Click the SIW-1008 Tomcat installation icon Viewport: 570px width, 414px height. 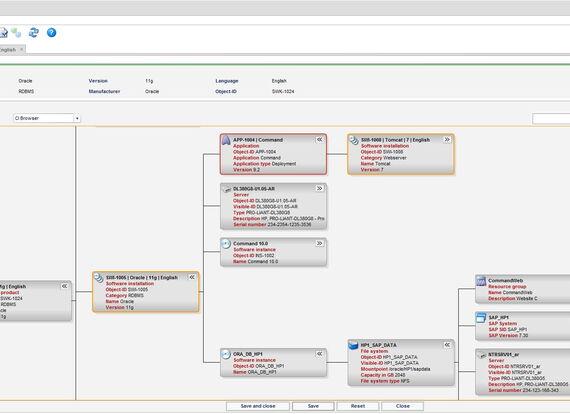click(x=354, y=140)
